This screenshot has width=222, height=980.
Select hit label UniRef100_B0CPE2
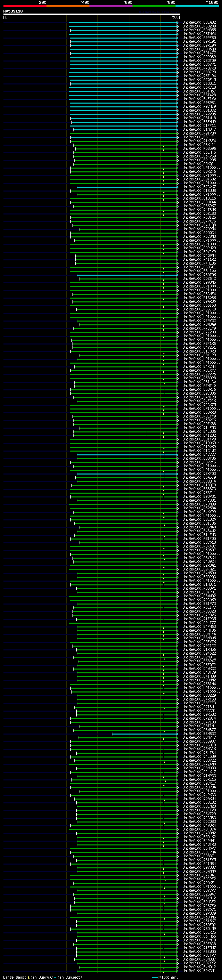[x=199, y=879]
